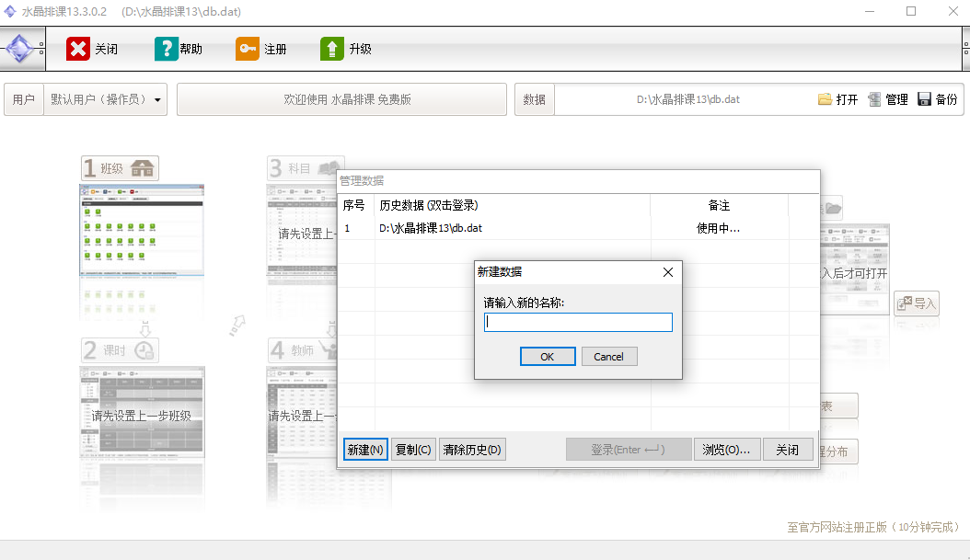Viewport: 970px width, 560px height.
Task: Close the 新建数据 dialog with X
Action: (668, 272)
